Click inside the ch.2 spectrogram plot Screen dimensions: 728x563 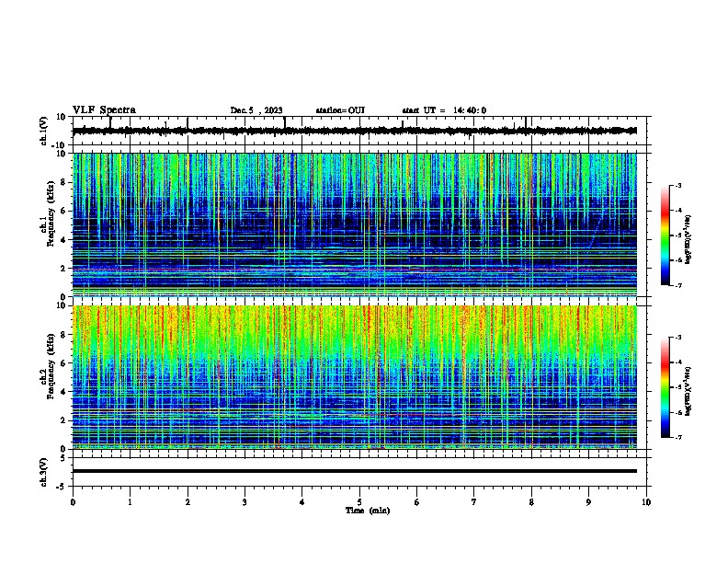(x=354, y=377)
